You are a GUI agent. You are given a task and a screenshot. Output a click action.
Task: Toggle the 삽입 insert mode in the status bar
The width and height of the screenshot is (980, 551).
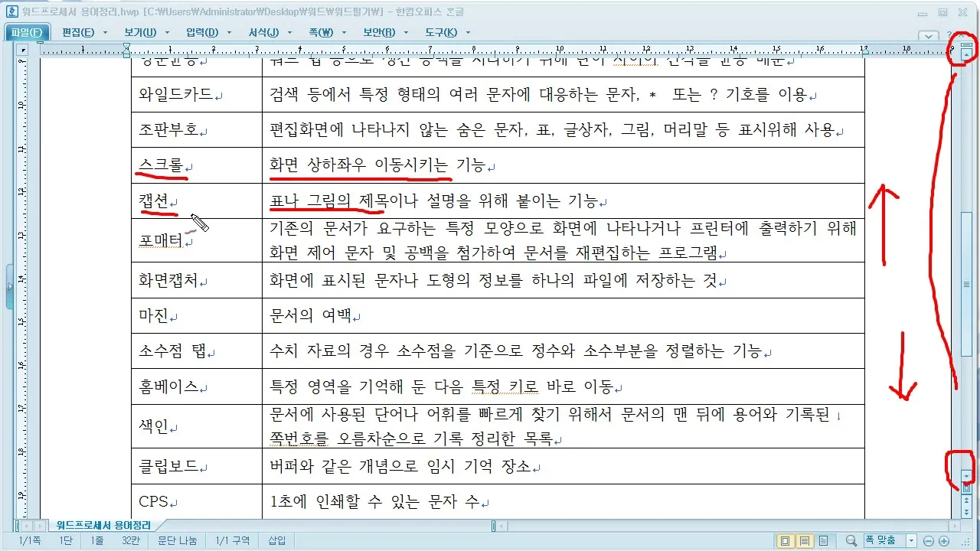(x=276, y=540)
